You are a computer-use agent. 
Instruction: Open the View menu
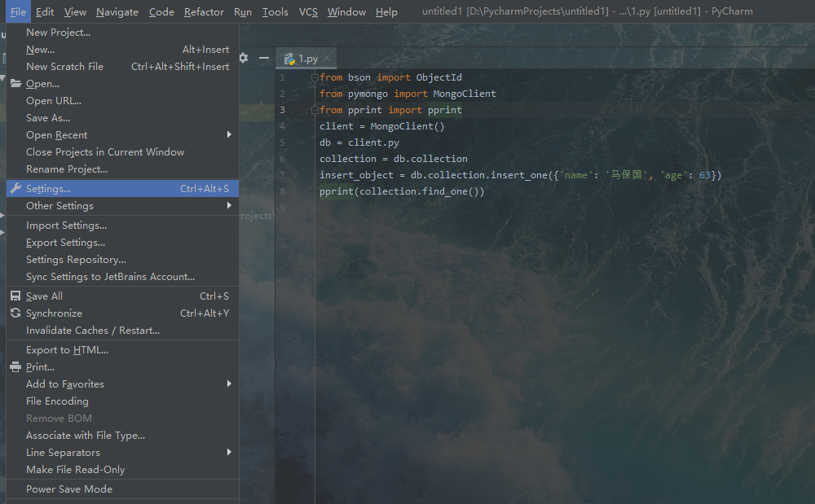click(75, 11)
